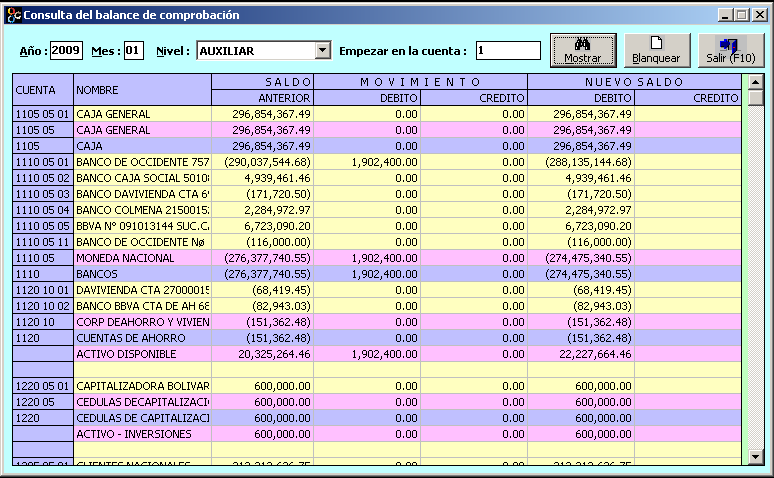Click saldo anterior value 20,325,264.46
This screenshot has height=478, width=774.
coord(263,354)
